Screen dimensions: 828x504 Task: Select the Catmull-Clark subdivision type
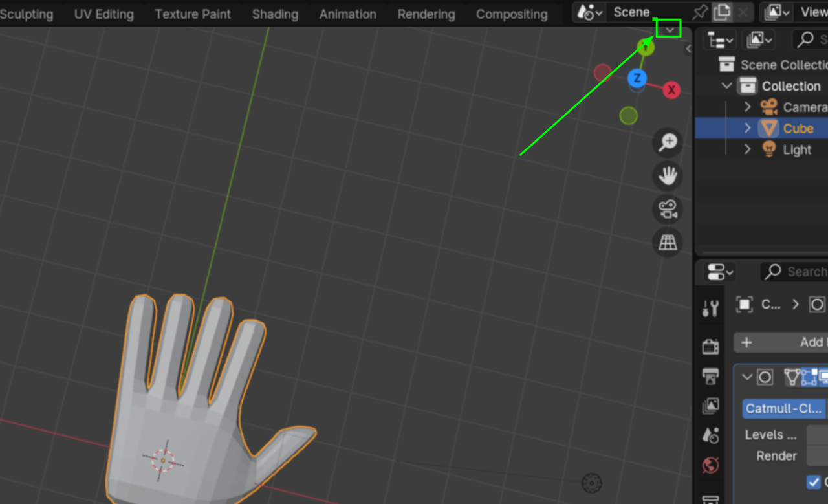[x=785, y=409]
